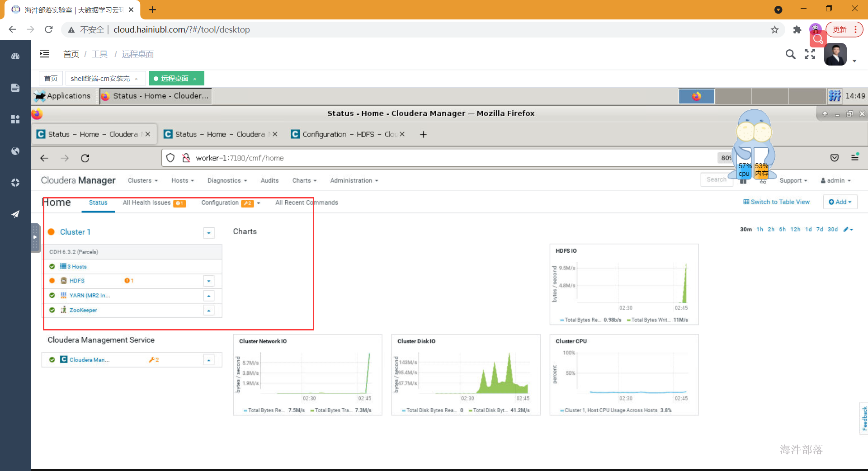The width and height of the screenshot is (868, 471).
Task: Open the admin user dropdown
Action: (x=836, y=180)
